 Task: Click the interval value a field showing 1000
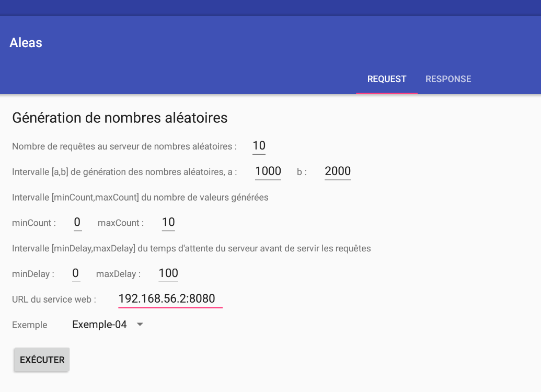pos(268,171)
